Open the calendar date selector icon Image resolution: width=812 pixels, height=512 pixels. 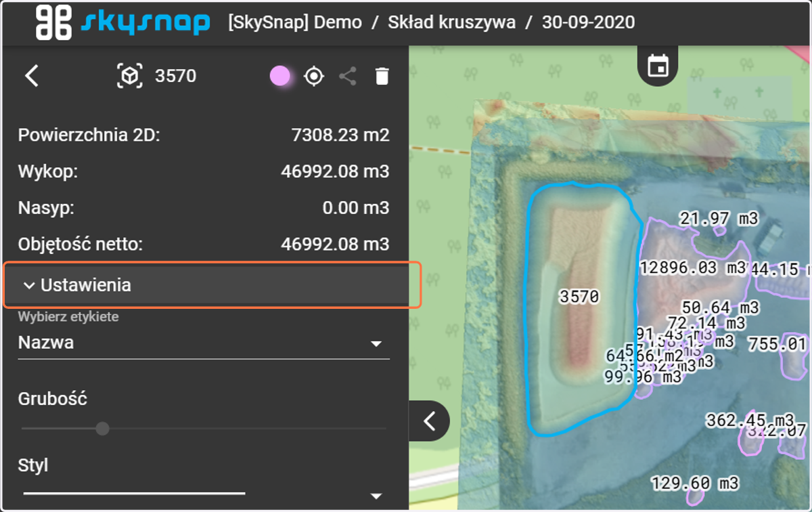658,66
